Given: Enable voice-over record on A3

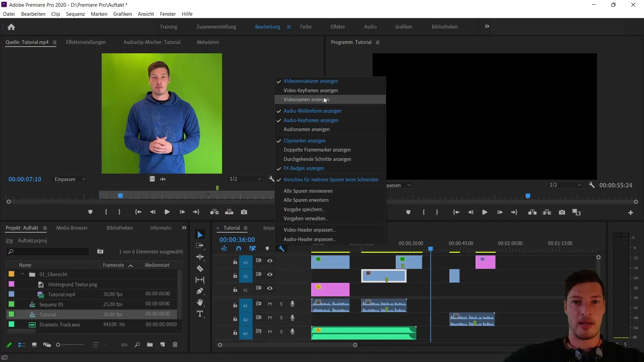Looking at the screenshot, I should tap(292, 331).
